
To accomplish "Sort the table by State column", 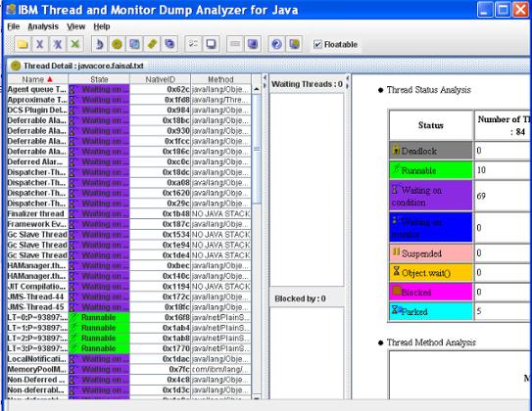I will [x=99, y=79].
